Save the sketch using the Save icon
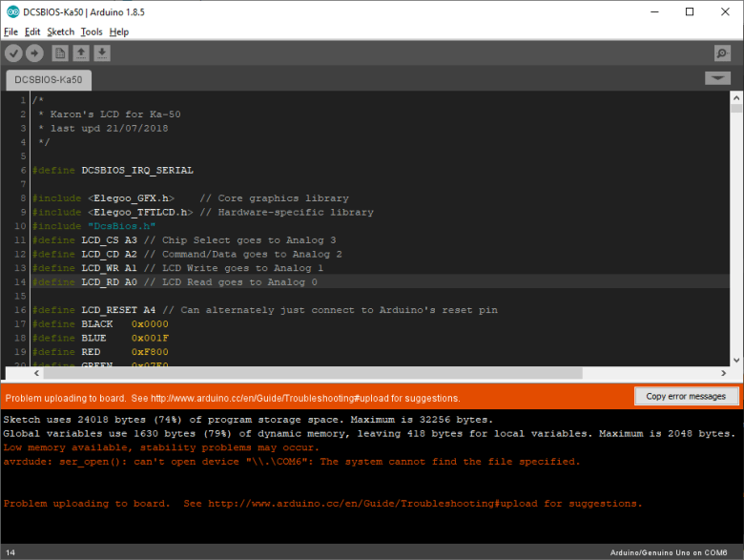Viewport: 744px width, 560px height. pyautogui.click(x=102, y=53)
